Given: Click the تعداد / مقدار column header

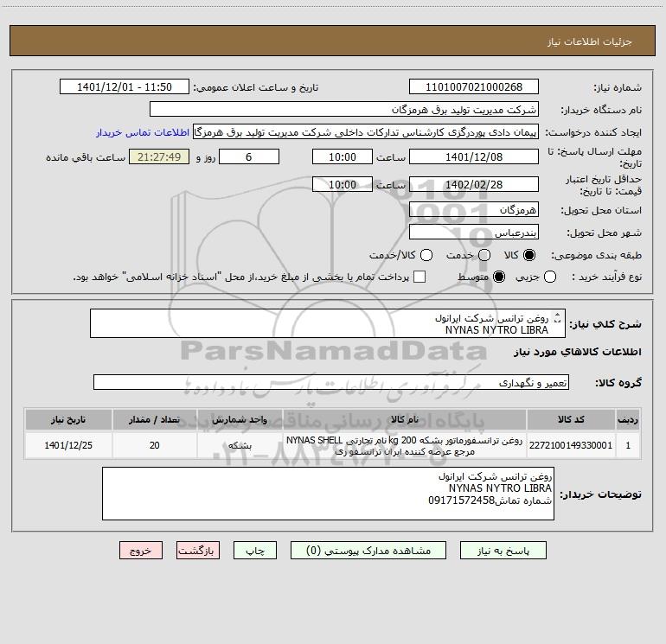Looking at the screenshot, I should tap(155, 419).
